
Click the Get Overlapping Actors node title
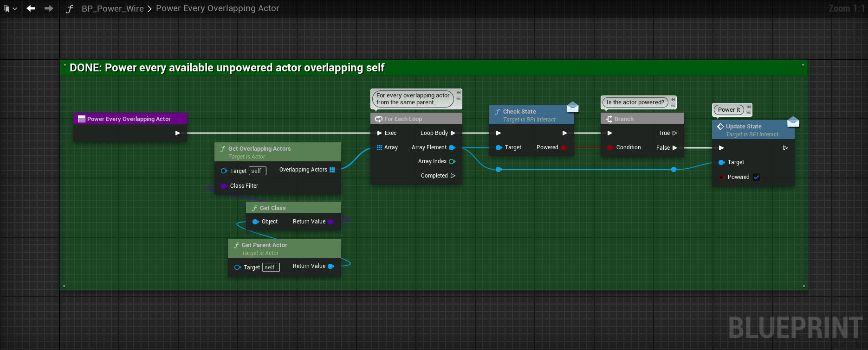coord(259,149)
